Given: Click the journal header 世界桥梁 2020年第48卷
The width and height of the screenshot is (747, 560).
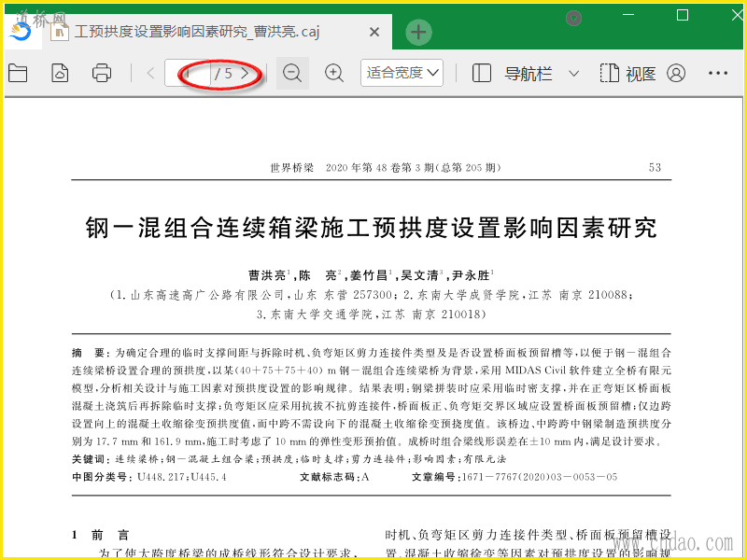Looking at the screenshot, I should (x=386, y=168).
